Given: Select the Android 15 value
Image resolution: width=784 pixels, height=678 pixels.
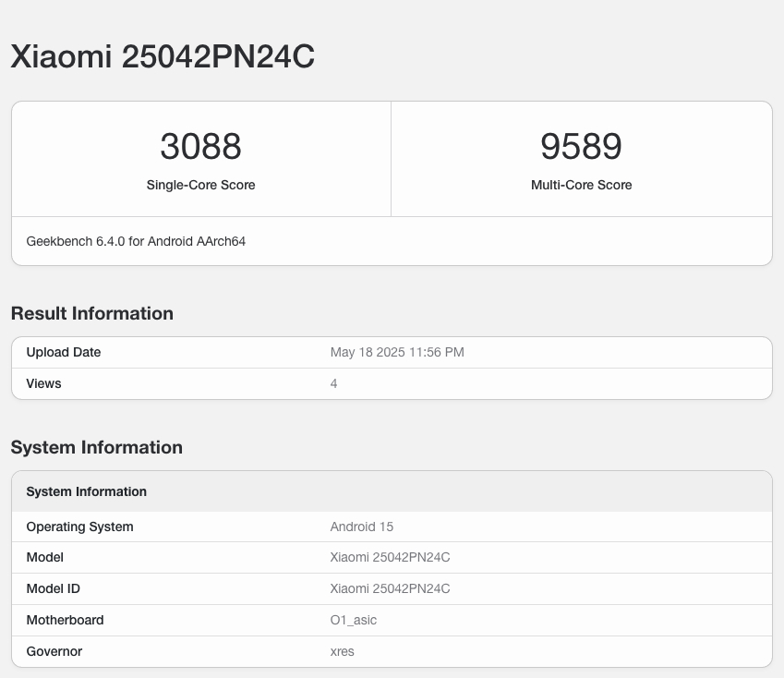Looking at the screenshot, I should tap(361, 527).
